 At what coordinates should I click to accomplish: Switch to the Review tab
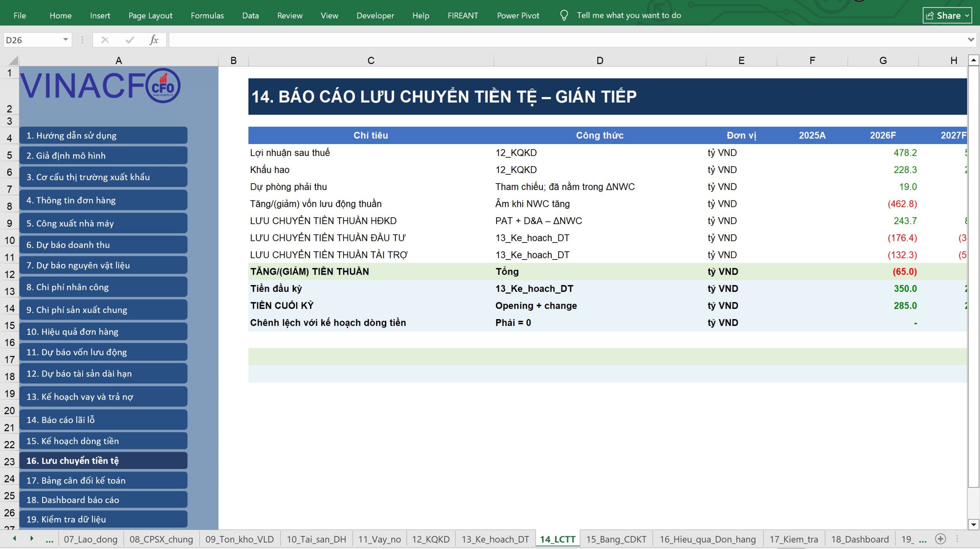(x=290, y=15)
